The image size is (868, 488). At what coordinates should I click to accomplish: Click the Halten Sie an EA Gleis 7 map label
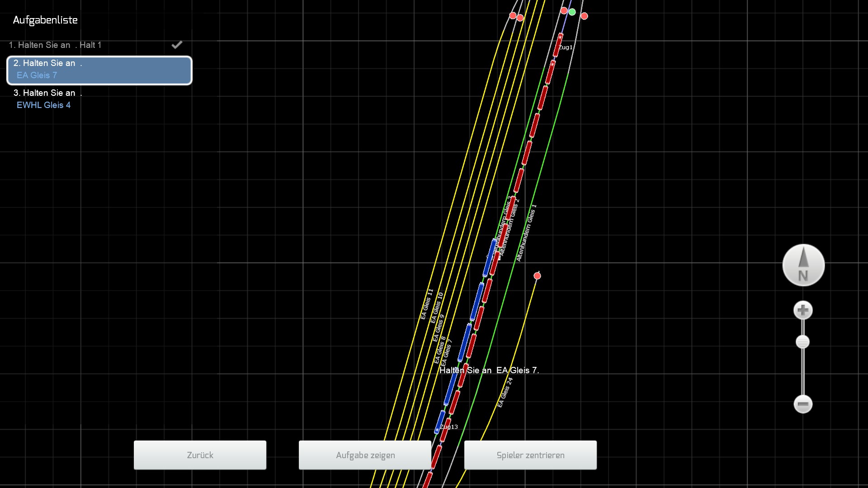click(x=489, y=370)
